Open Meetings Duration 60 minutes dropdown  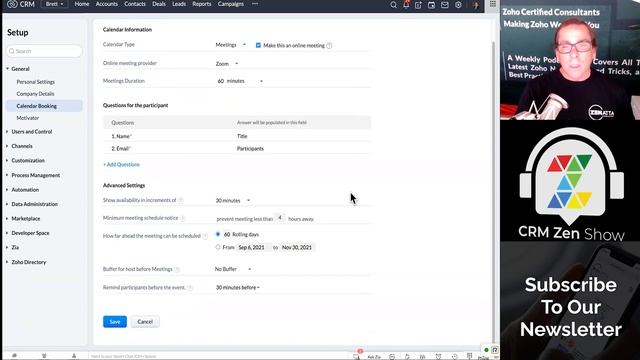click(x=240, y=81)
